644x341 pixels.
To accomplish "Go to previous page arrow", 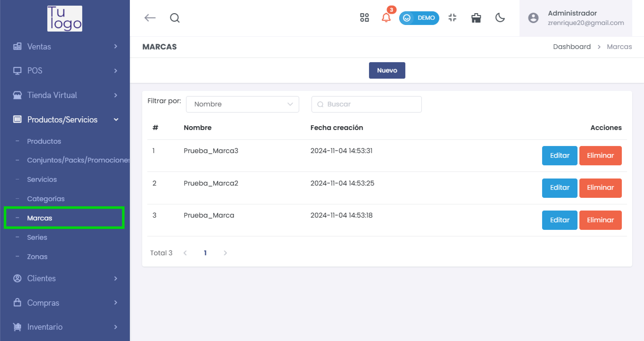I will (x=185, y=253).
